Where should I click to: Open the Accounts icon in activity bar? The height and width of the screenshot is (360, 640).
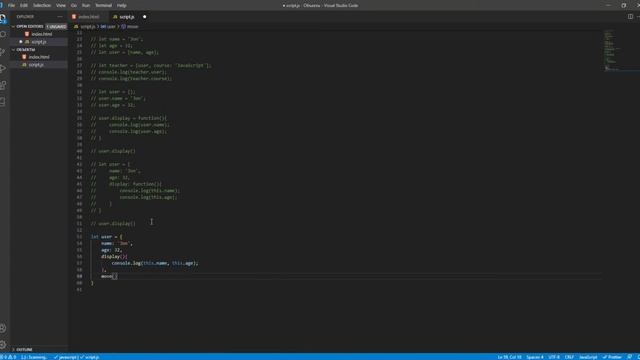[x=3, y=328]
